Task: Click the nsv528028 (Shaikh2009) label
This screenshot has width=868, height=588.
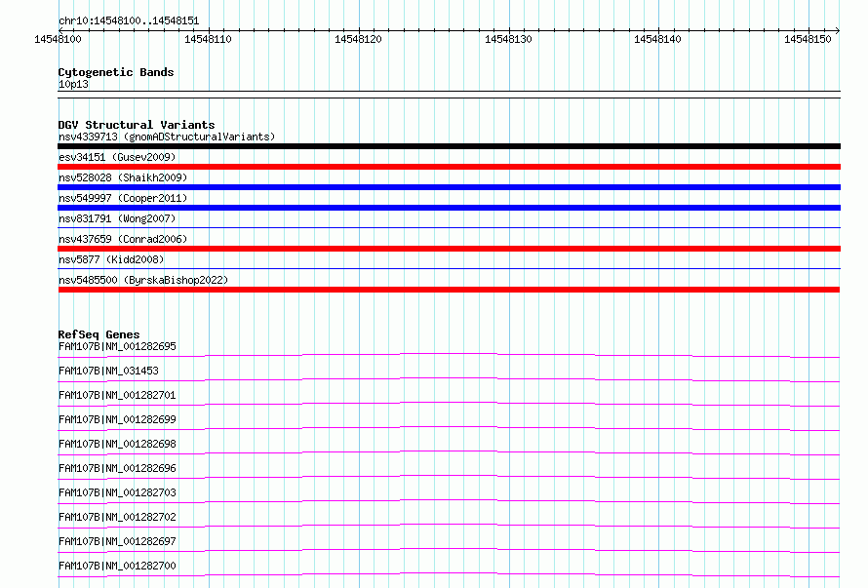Action: click(123, 177)
